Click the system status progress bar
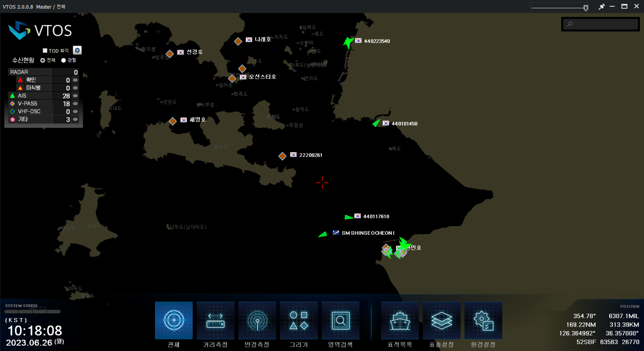This screenshot has width=644, height=351. [x=32, y=312]
